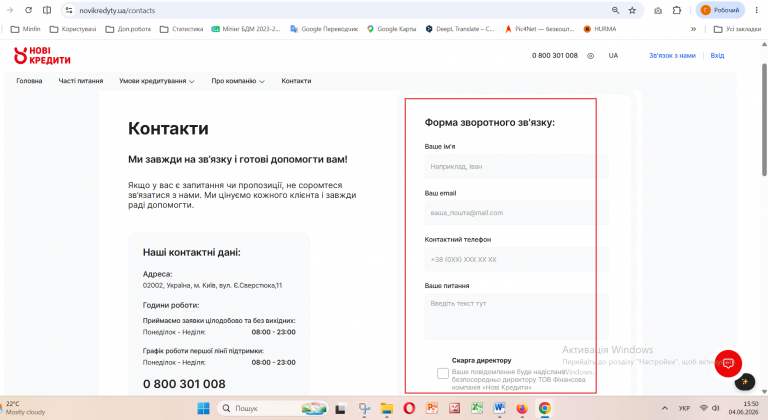The image size is (768, 420).
Task: Open Firefox from taskbar
Action: click(x=522, y=408)
